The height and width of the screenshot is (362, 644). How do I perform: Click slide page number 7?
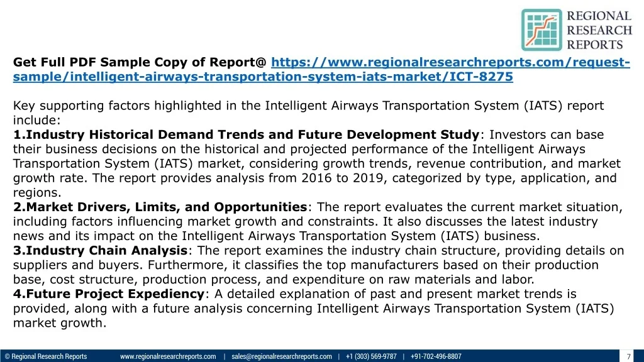628,356
